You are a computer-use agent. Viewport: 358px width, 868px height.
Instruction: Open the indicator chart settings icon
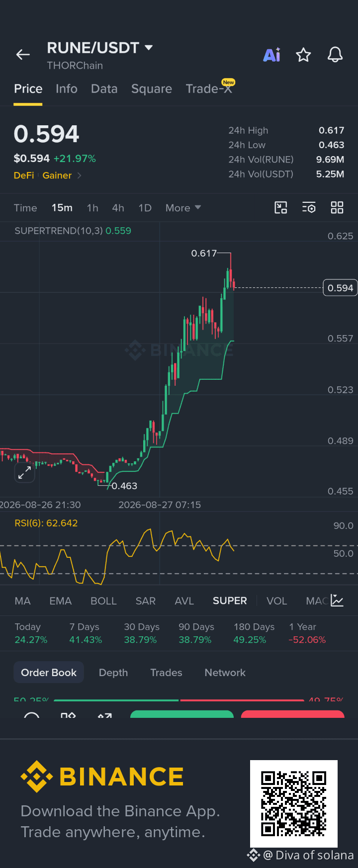337,601
